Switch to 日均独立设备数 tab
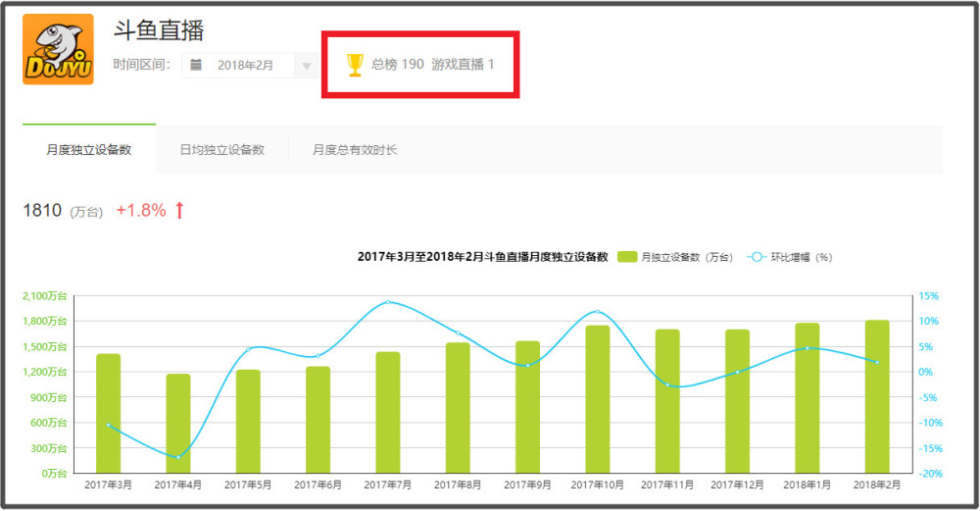Screen dimensions: 980x511 point(221,149)
